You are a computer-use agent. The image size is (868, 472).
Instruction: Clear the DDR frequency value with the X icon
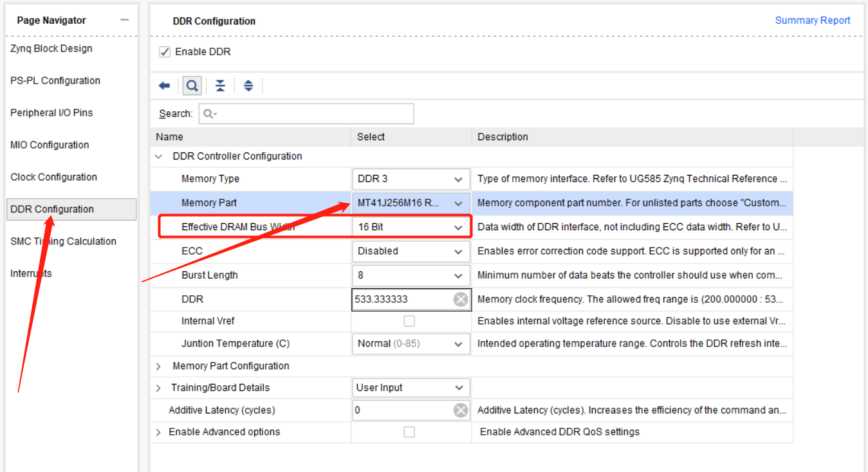461,298
